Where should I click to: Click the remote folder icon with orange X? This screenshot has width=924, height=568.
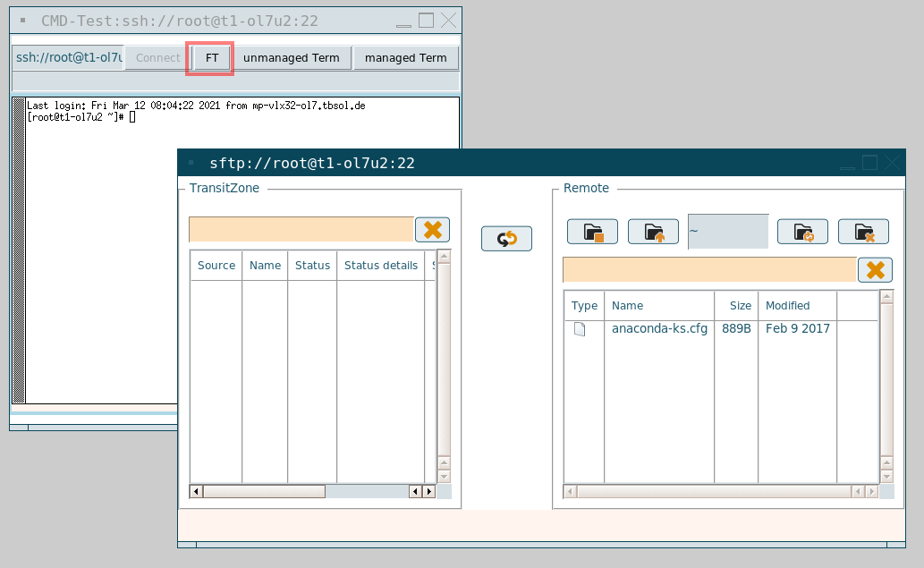(x=863, y=232)
